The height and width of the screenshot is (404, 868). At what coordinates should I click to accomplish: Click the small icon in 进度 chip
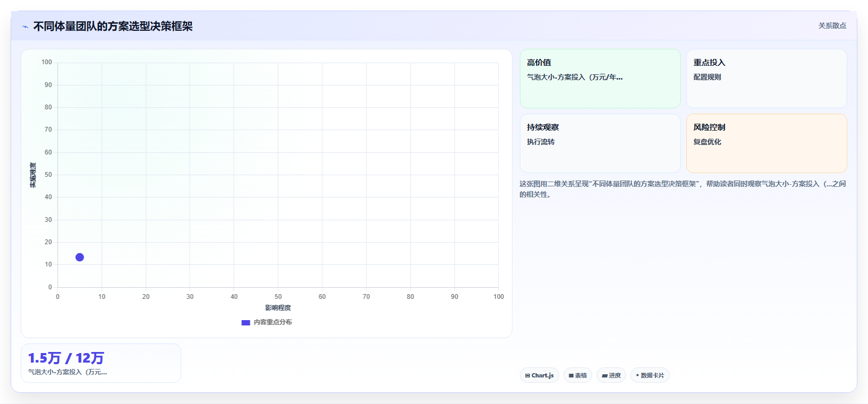(604, 375)
